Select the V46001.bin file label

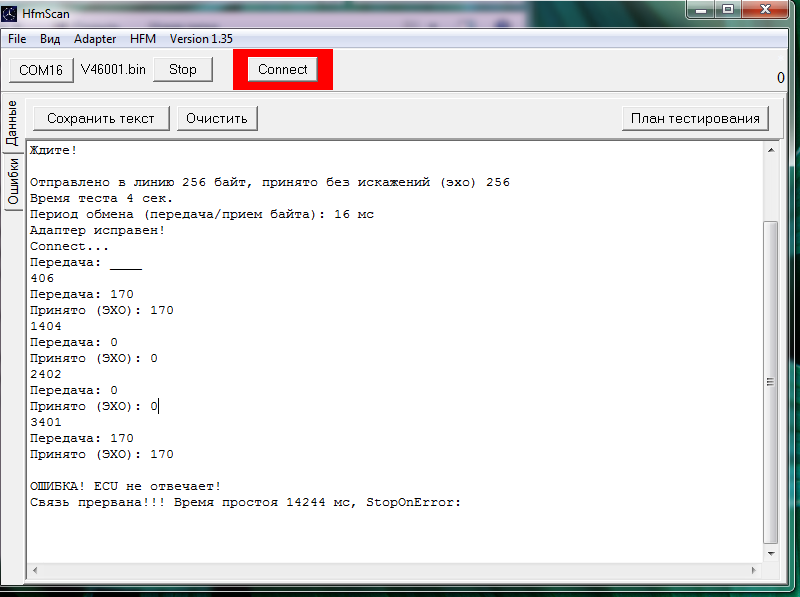click(113, 70)
